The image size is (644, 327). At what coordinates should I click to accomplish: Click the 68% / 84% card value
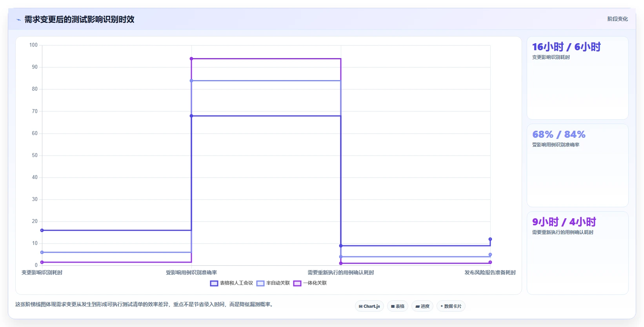pos(559,135)
